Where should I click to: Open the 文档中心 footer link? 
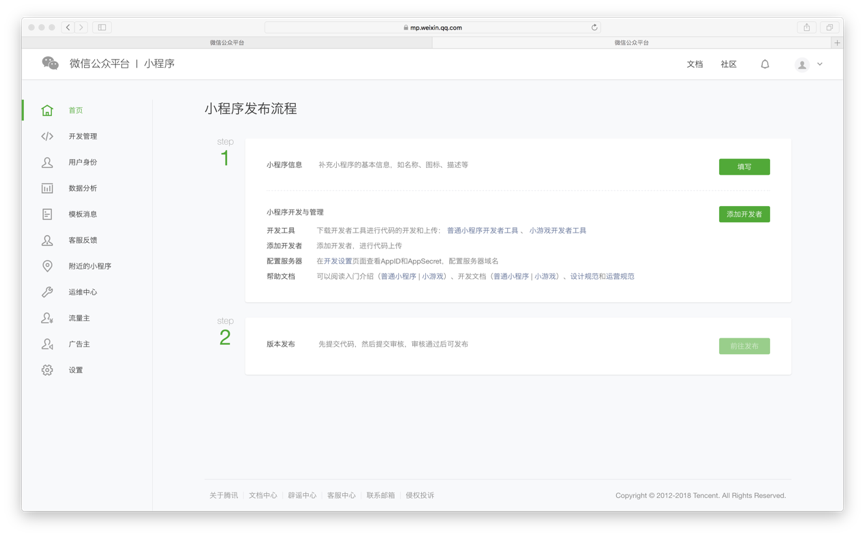pyautogui.click(x=263, y=495)
